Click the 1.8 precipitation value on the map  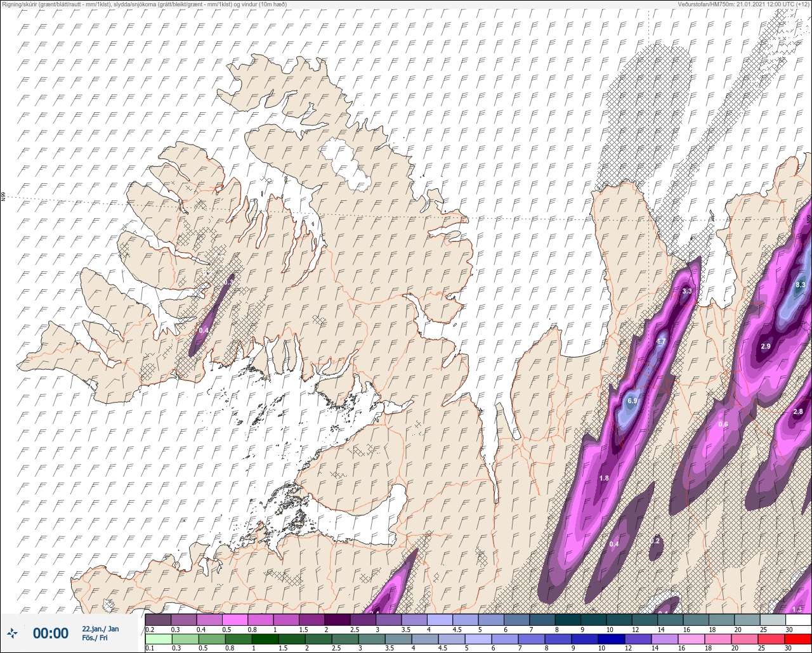(604, 478)
